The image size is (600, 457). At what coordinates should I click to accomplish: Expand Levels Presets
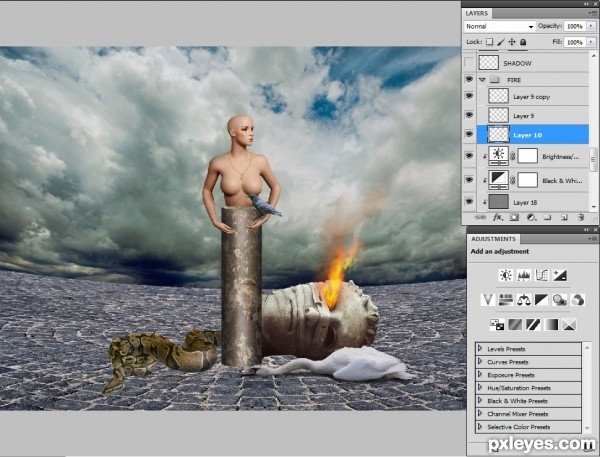pos(479,349)
